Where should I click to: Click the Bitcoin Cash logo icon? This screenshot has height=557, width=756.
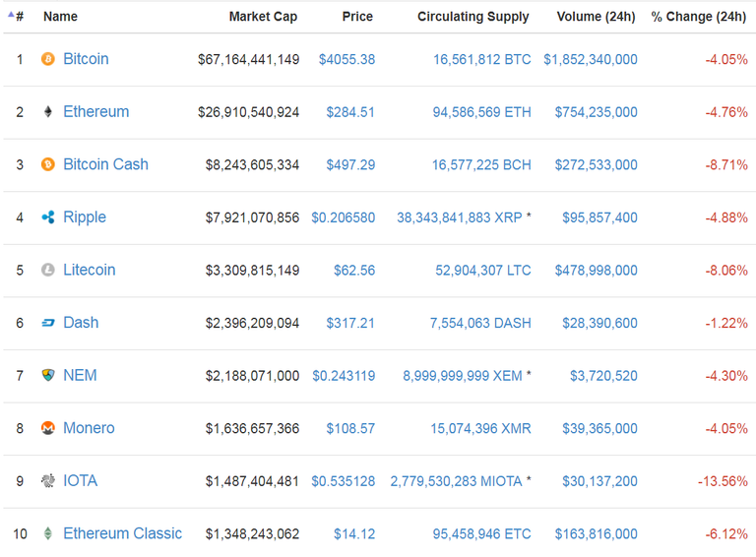pyautogui.click(x=48, y=164)
